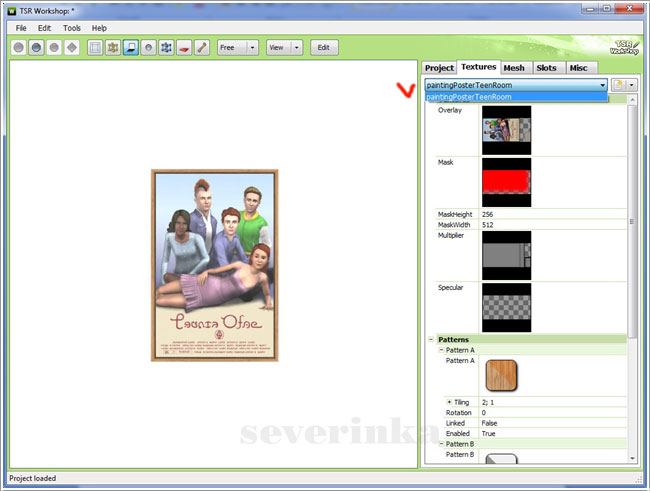Click the gold wireframe mesh icon

(x=112, y=47)
